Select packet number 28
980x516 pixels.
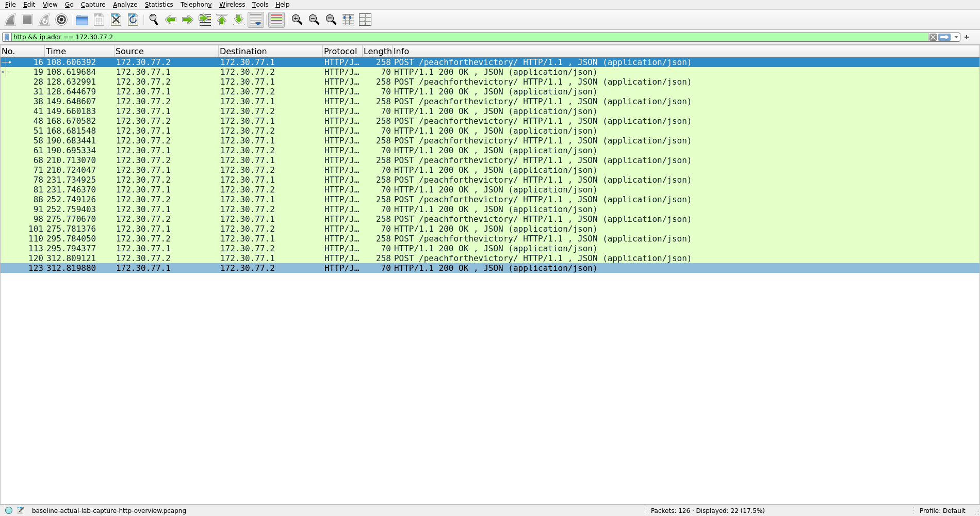click(490, 82)
